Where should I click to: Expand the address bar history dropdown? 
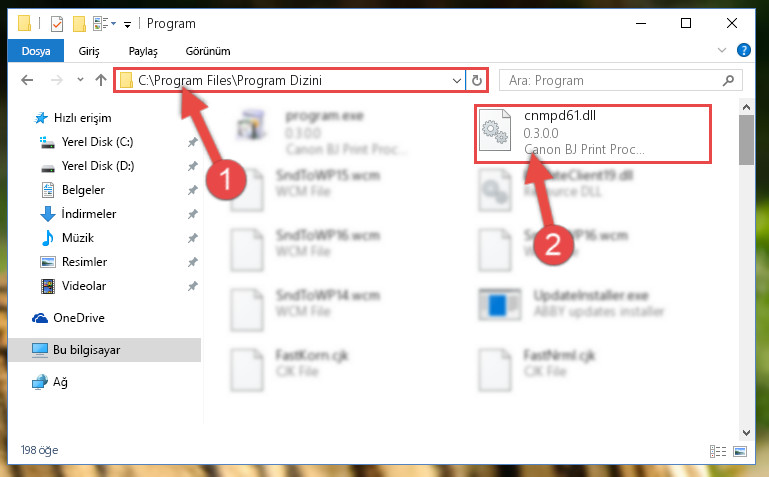(457, 80)
